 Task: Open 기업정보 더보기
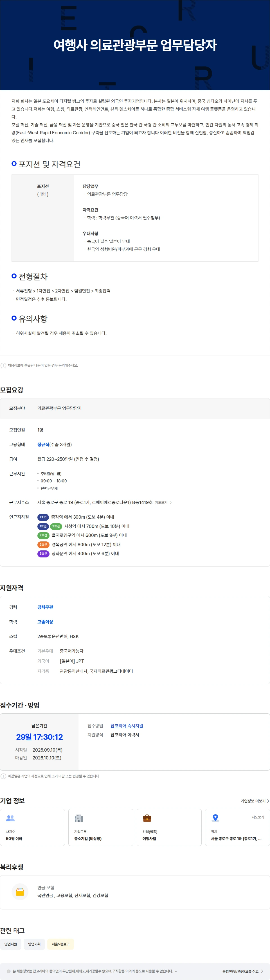tap(255, 801)
